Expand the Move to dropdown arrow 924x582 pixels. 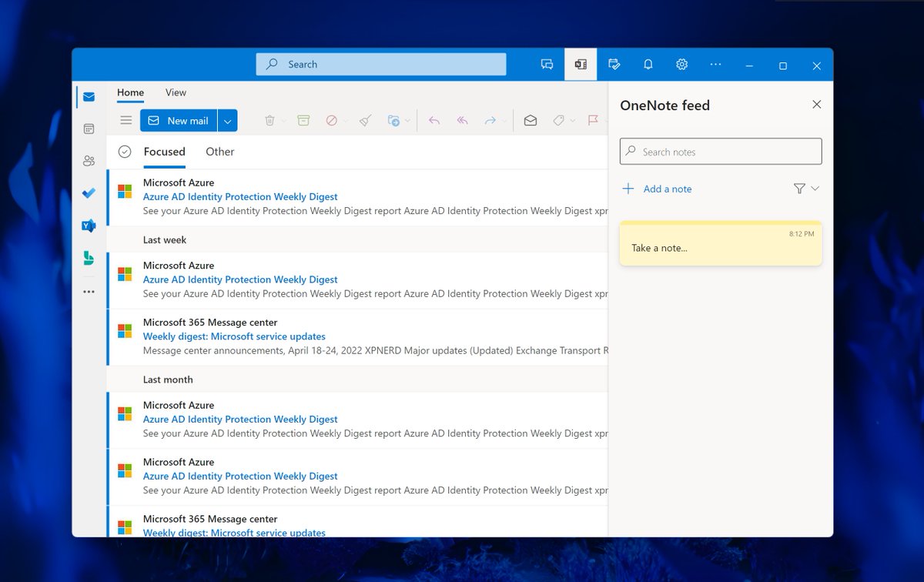point(407,121)
